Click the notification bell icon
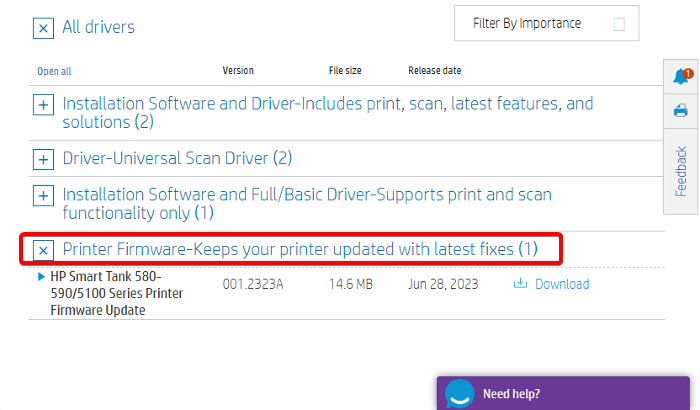700x410 pixels. tap(681, 77)
